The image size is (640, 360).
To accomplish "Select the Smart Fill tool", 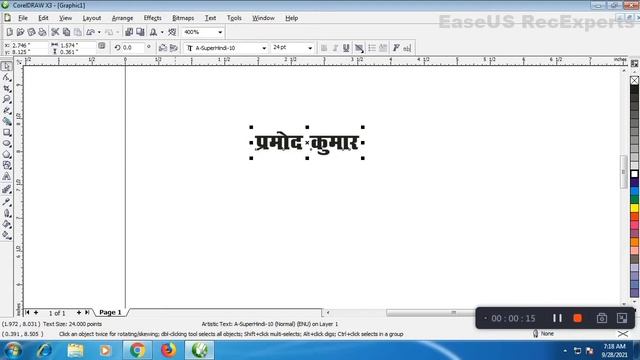I will pos(7,122).
